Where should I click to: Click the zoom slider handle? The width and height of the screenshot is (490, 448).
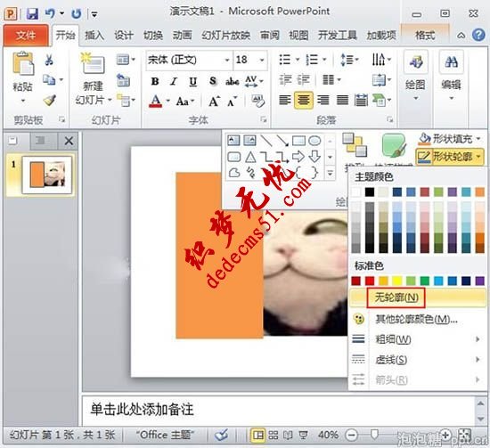tap(374, 434)
